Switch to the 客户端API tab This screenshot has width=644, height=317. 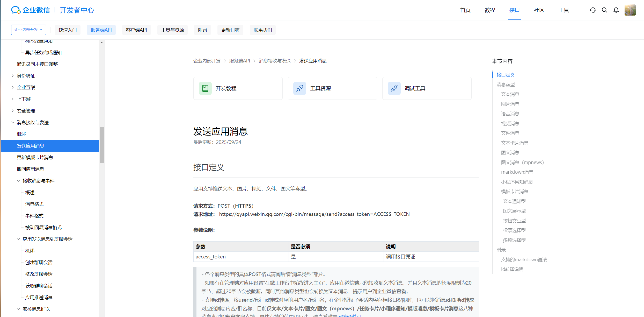(136, 30)
